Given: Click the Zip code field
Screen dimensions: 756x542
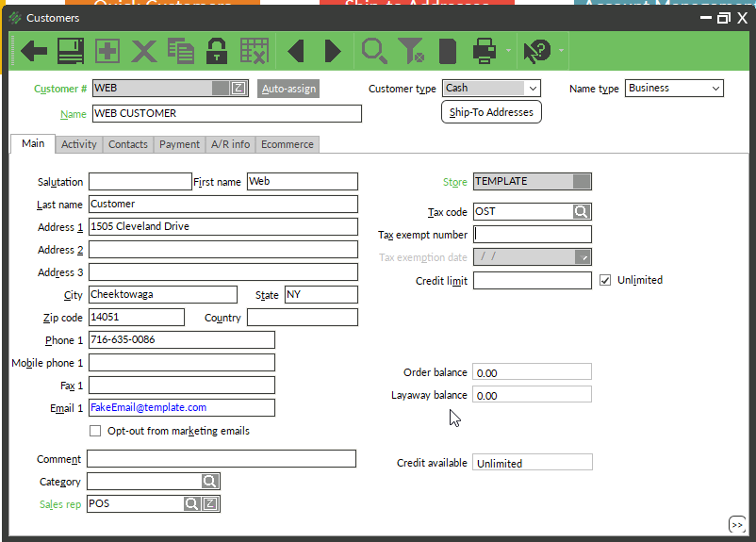Looking at the screenshot, I should pyautogui.click(x=137, y=318).
